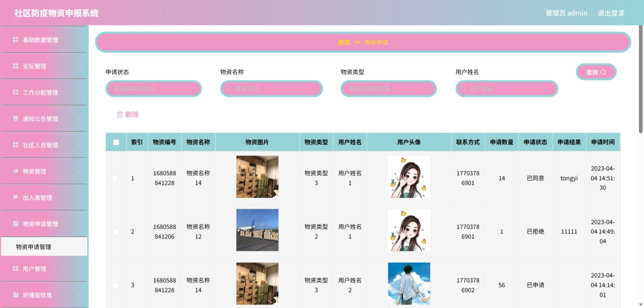Toggle the select-all checkbox in table header
Viewport: 644px width, 308px height.
tap(116, 142)
